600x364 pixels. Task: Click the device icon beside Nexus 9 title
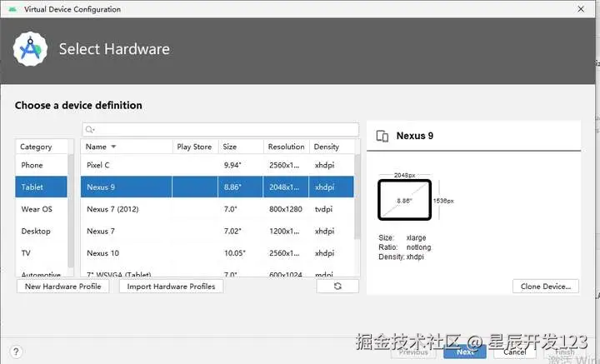pos(382,136)
